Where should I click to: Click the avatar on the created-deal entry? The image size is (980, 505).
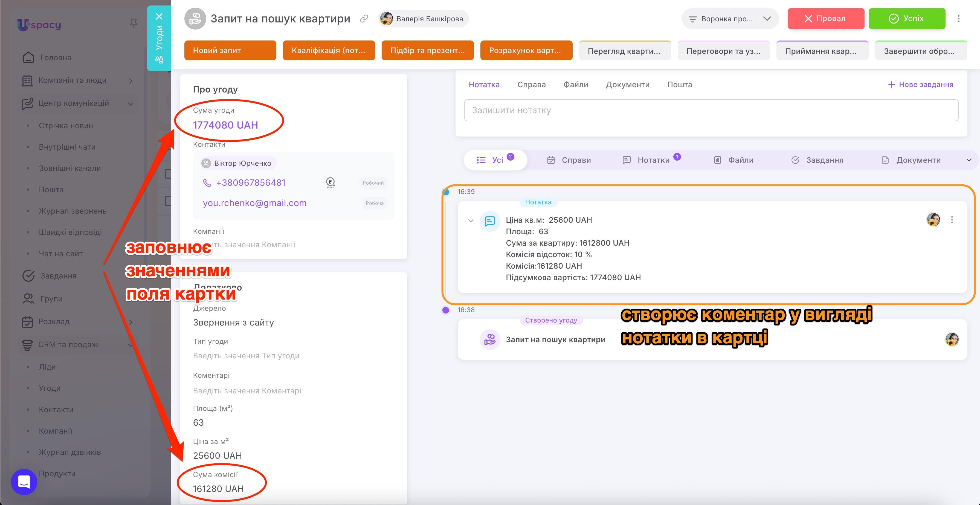click(x=952, y=339)
